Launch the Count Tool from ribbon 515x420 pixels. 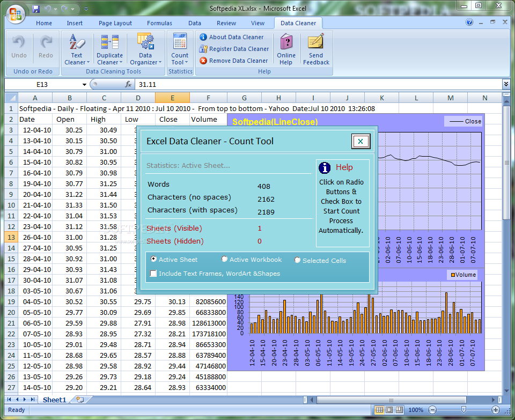[180, 49]
